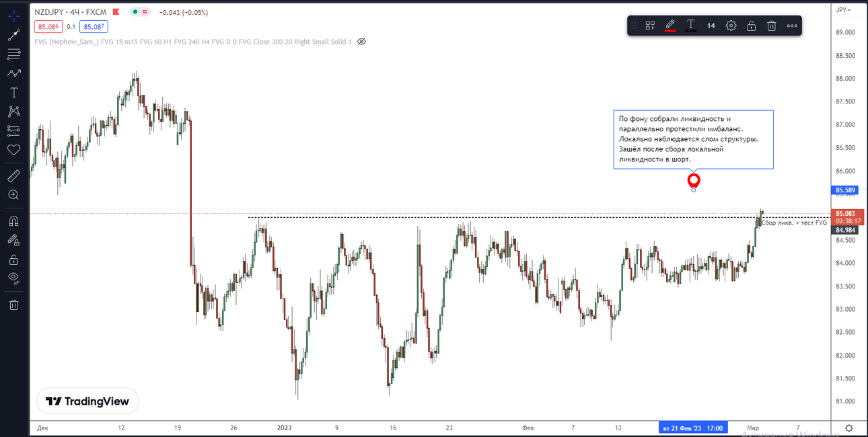The width and height of the screenshot is (868, 437).
Task: Open more options in floating toolbar
Action: [x=792, y=26]
